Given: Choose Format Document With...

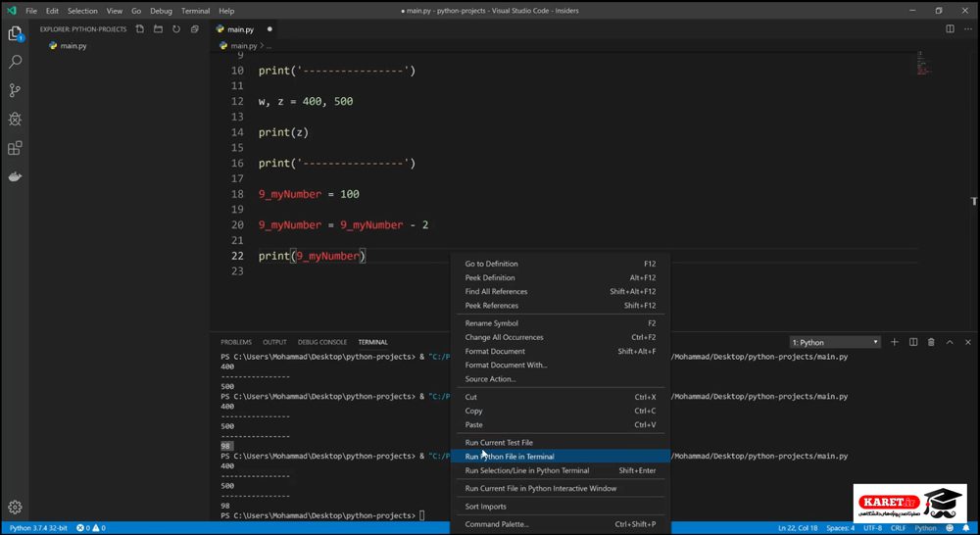Looking at the screenshot, I should click(x=560, y=365).
